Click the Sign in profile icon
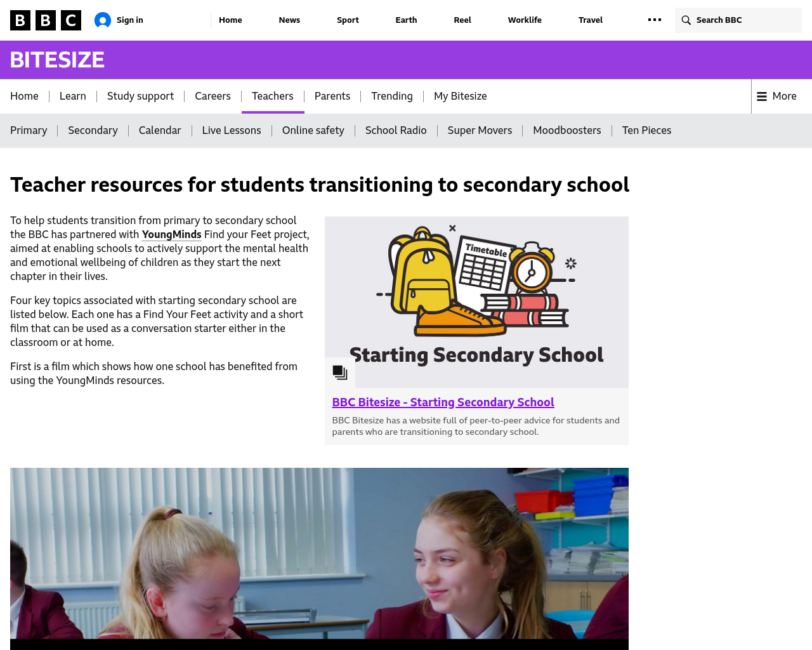The image size is (812, 650). coord(103,20)
